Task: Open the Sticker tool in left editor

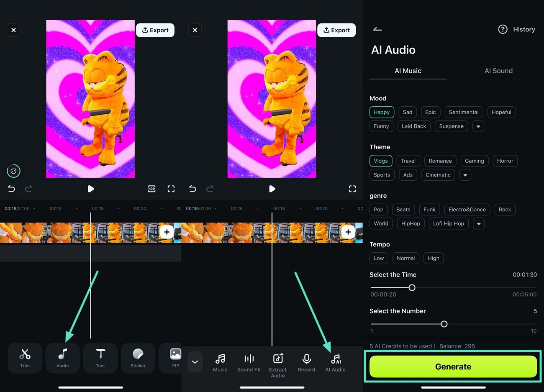Action: point(138,358)
